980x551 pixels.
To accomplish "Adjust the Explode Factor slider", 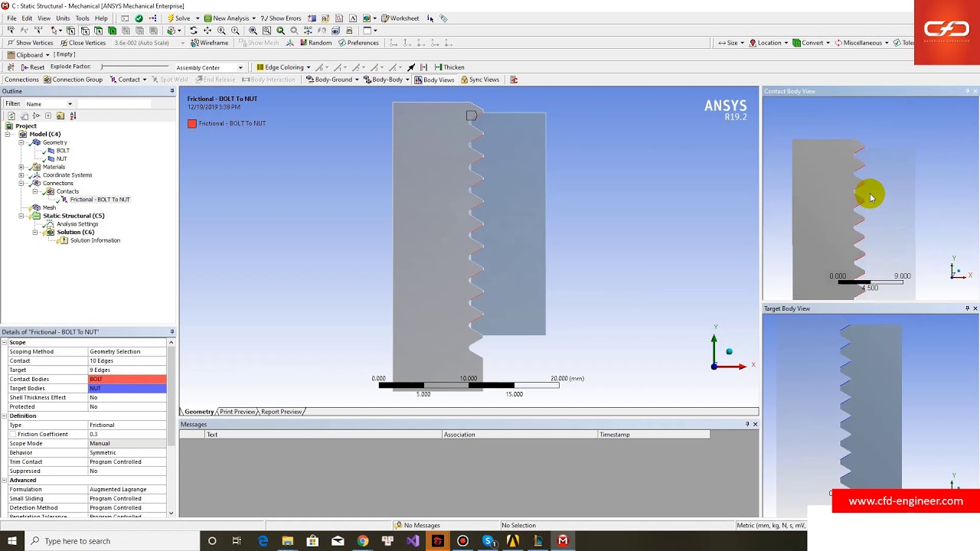I will 135,67.
